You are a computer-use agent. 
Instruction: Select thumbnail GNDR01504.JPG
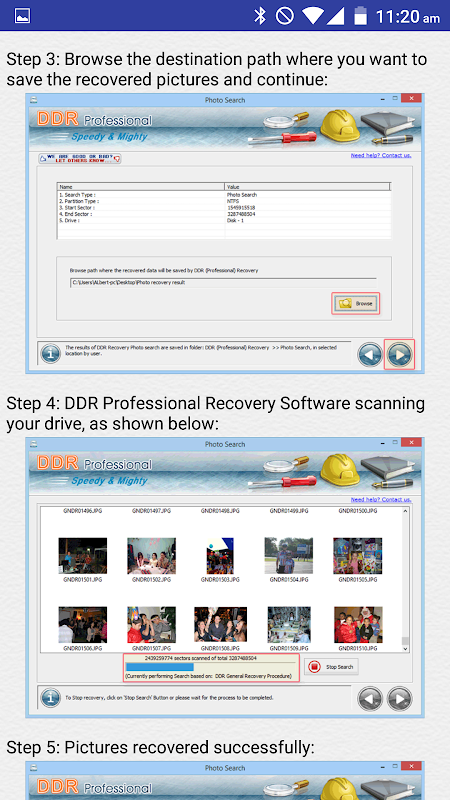click(289, 556)
